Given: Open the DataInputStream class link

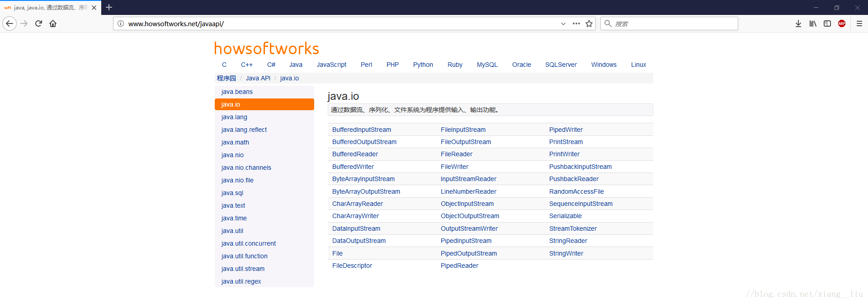Looking at the screenshot, I should coord(356,228).
